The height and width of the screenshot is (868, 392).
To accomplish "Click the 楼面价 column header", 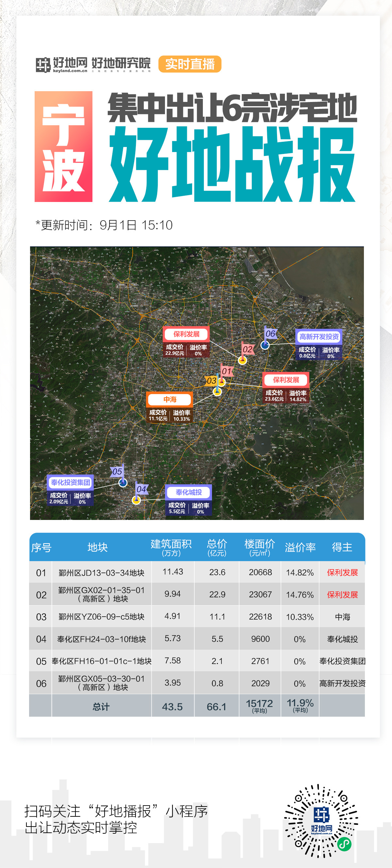I will point(259,547).
